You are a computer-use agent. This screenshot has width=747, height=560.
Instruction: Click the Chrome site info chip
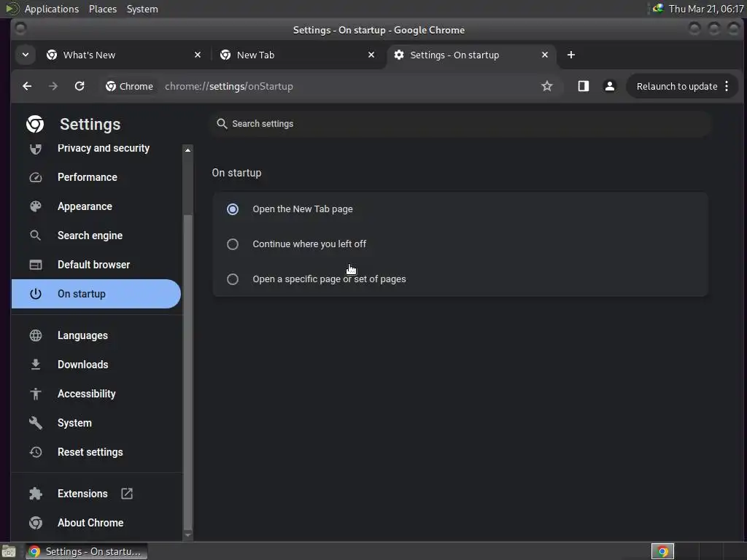[130, 86]
